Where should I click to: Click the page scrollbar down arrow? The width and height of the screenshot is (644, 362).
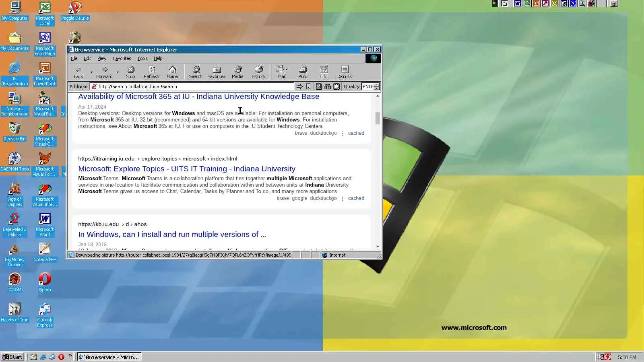[378, 246]
